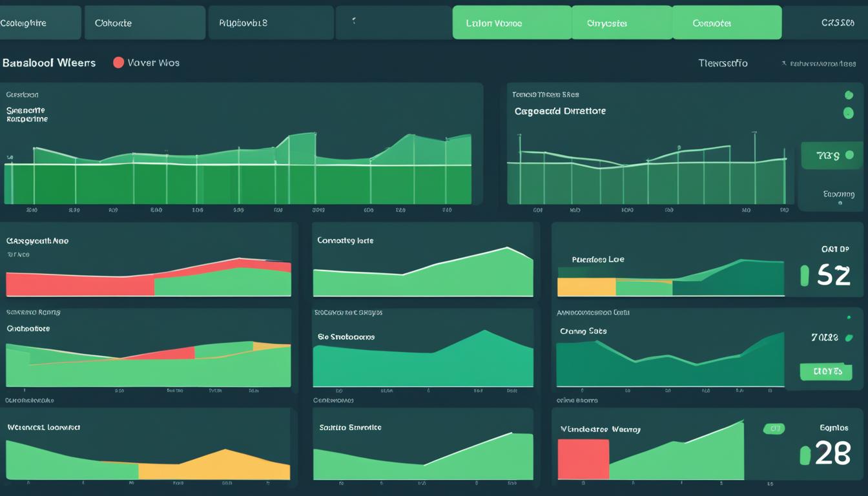Click the Wetnercsl Loorvrud chart title

point(44,427)
